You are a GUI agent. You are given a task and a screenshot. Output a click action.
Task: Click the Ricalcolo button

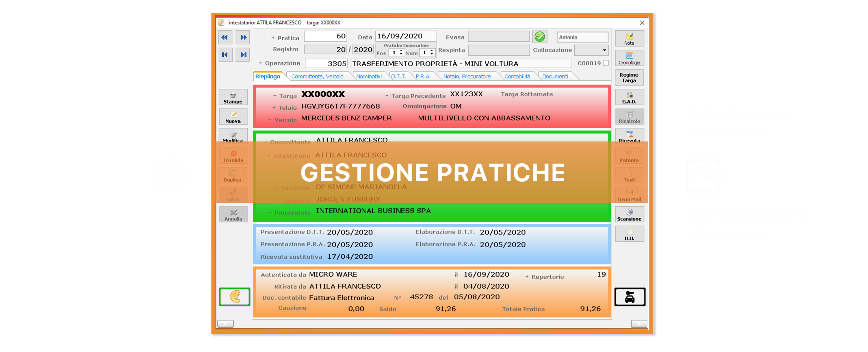629,117
